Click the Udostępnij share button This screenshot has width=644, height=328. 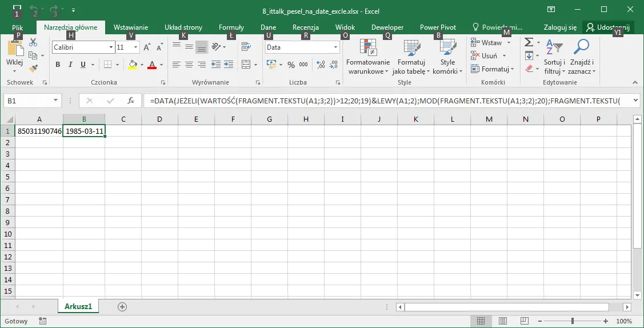tap(608, 27)
